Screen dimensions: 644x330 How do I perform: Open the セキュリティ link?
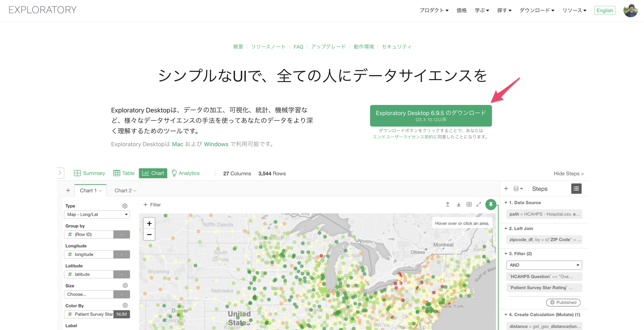pos(397,47)
